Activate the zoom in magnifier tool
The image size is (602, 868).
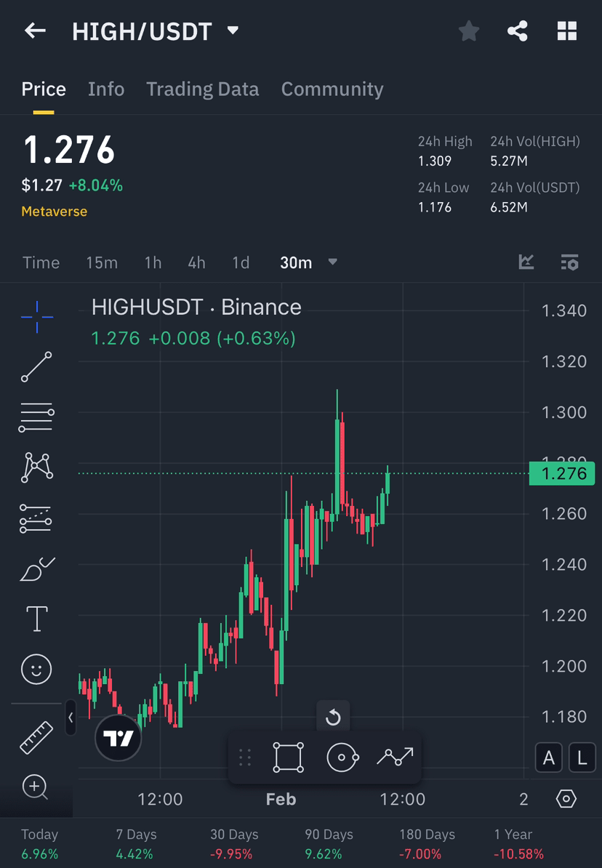point(35,787)
